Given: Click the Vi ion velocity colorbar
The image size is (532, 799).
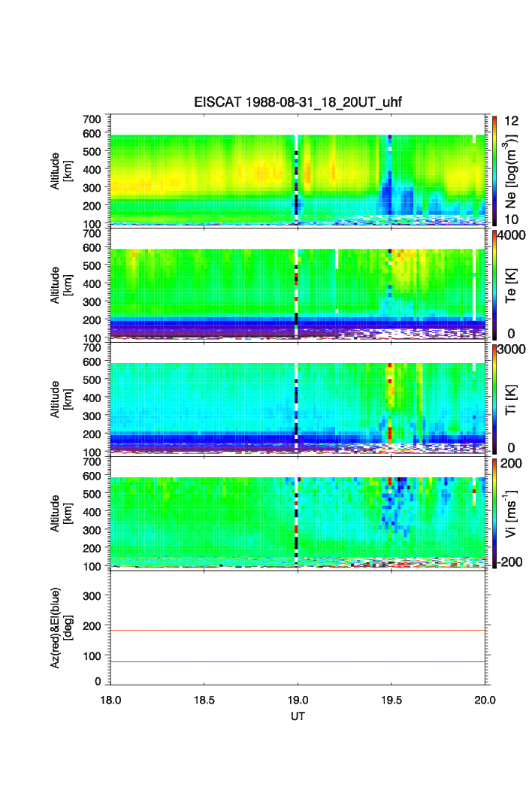Looking at the screenshot, I should coord(494,513).
